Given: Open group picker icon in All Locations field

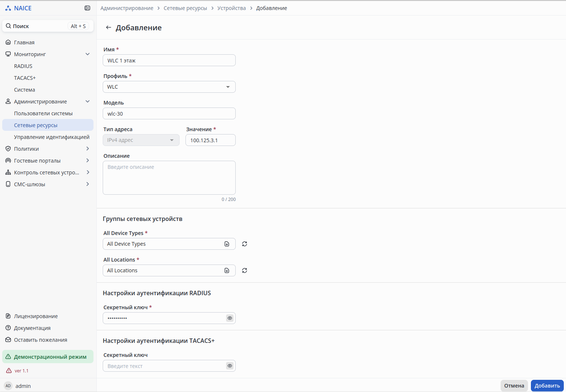Looking at the screenshot, I should click(227, 270).
